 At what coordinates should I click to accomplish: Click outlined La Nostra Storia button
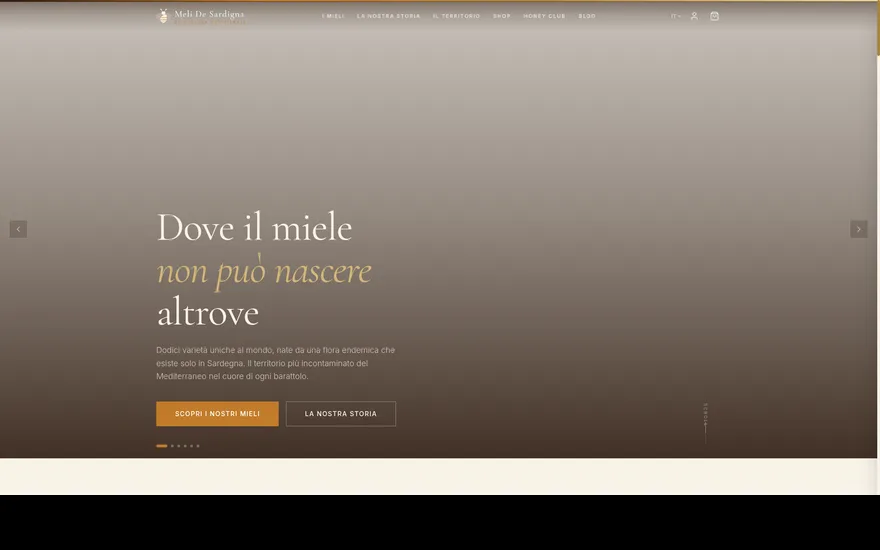pyautogui.click(x=341, y=414)
